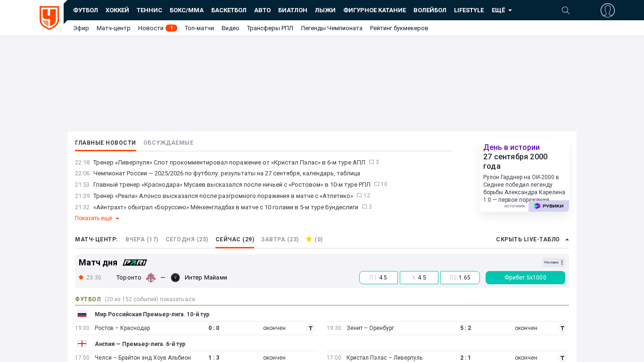
Task: Open the Ростов – Краснодар match
Action: coord(123,328)
